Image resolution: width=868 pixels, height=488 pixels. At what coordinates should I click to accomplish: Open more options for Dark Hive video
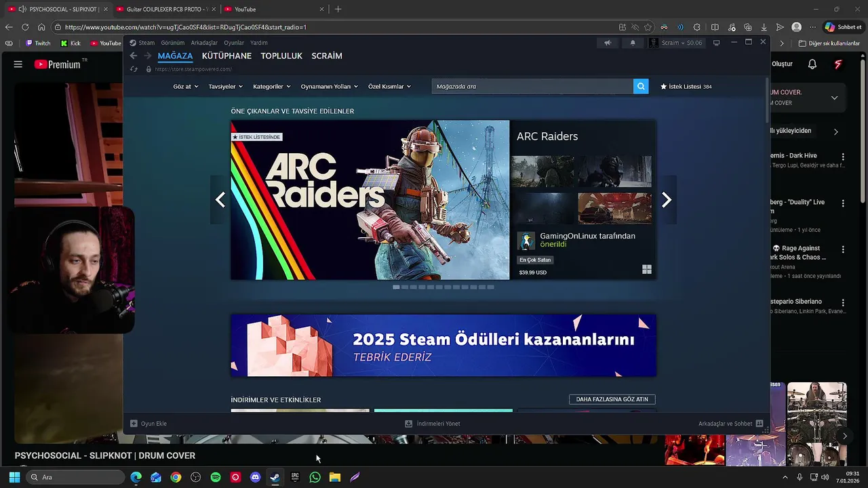click(x=843, y=157)
